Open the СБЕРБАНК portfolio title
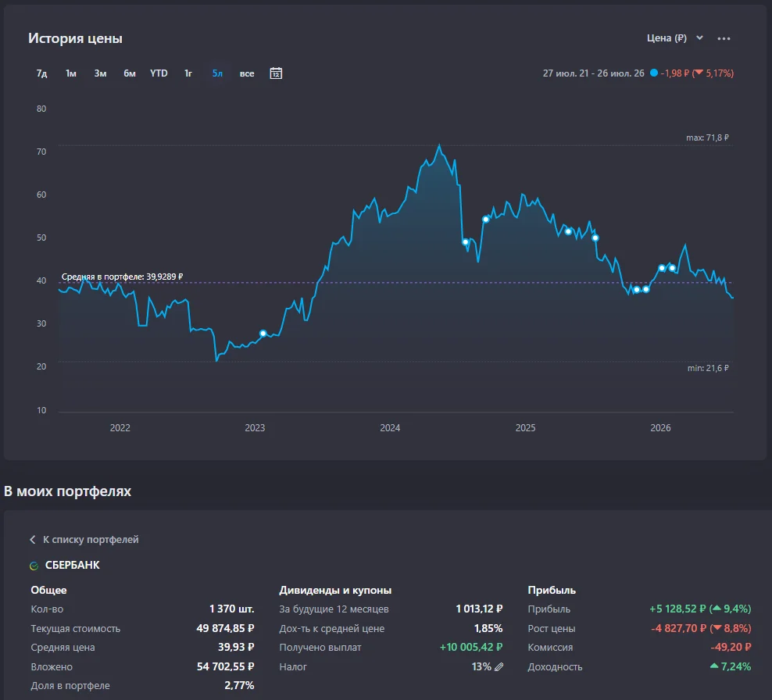772x700 pixels. click(73, 565)
